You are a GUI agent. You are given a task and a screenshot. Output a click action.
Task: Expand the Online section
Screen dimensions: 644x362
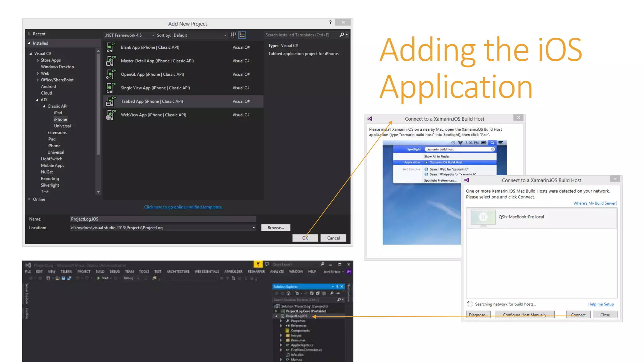click(29, 199)
